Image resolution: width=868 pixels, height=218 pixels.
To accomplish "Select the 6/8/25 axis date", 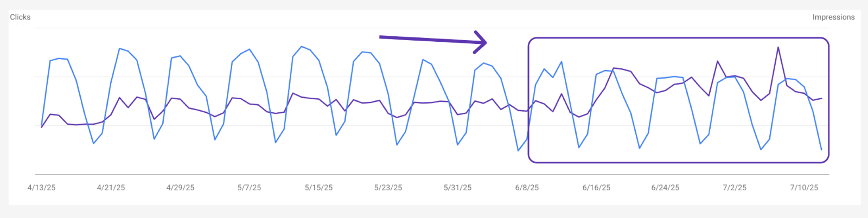I will (527, 188).
